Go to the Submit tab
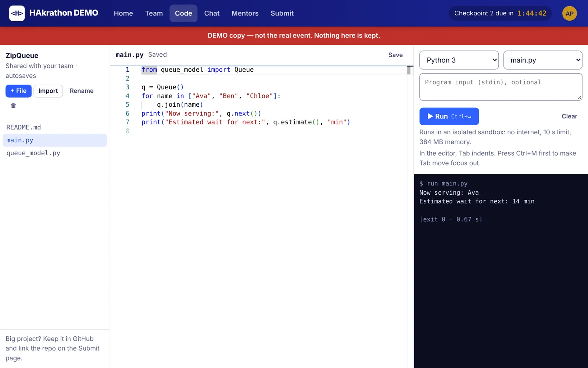Viewport: 588px width, 368px height. 282,13
